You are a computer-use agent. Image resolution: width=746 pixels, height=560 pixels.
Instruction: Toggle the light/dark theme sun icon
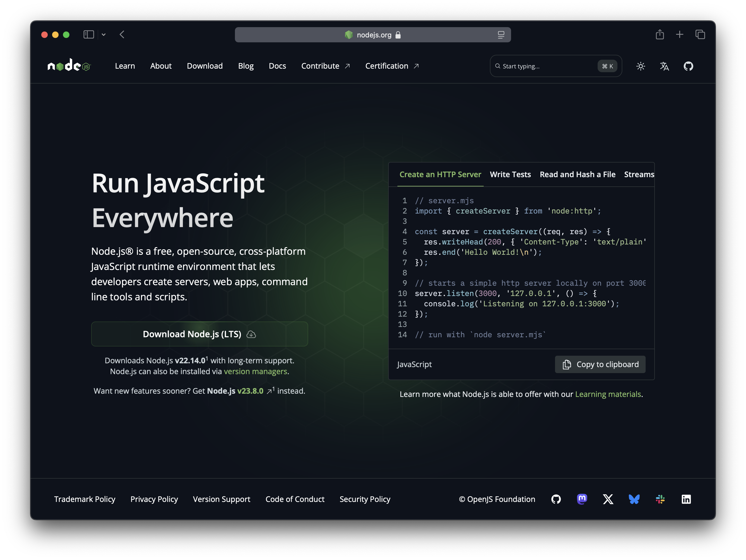click(x=640, y=66)
